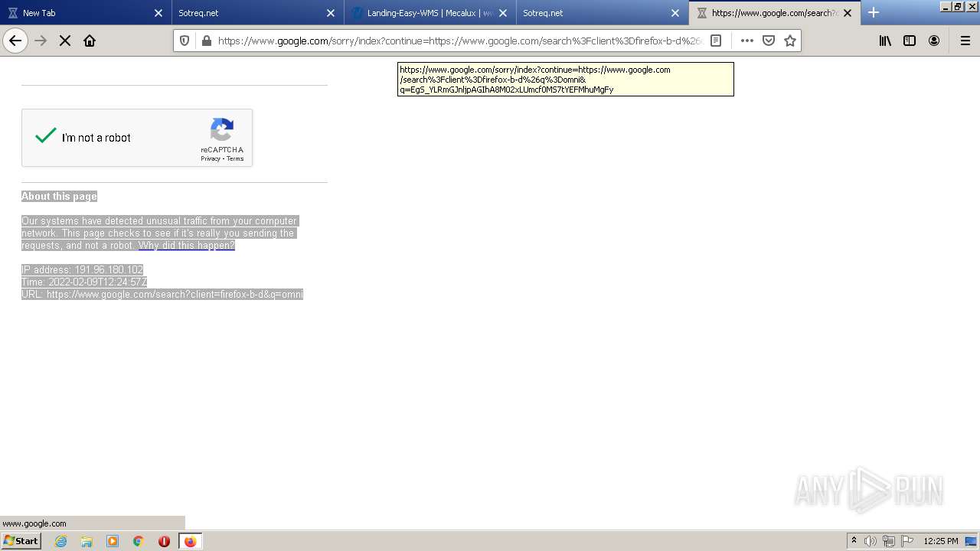This screenshot has height=551, width=980.
Task: Show the sidebars panel
Action: click(x=910, y=41)
